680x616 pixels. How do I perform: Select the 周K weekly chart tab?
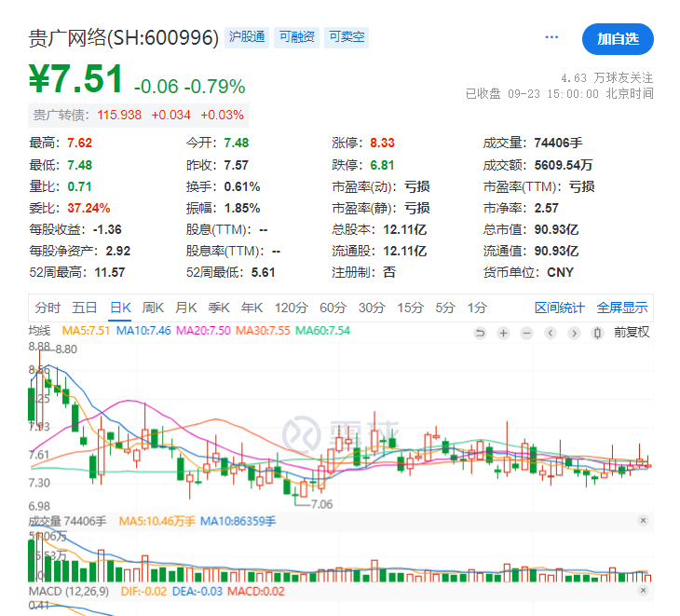pyautogui.click(x=153, y=308)
